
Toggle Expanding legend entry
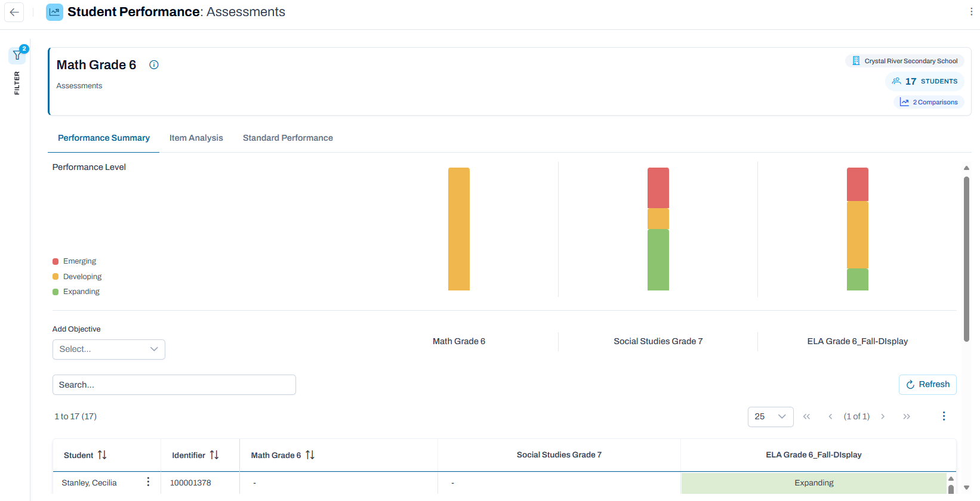click(76, 292)
